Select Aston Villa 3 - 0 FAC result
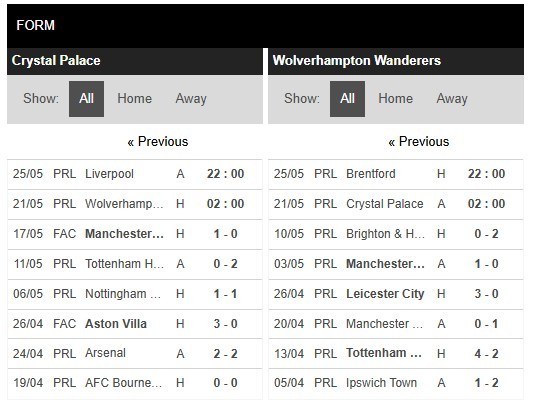This screenshot has width=533, height=406. [135, 324]
